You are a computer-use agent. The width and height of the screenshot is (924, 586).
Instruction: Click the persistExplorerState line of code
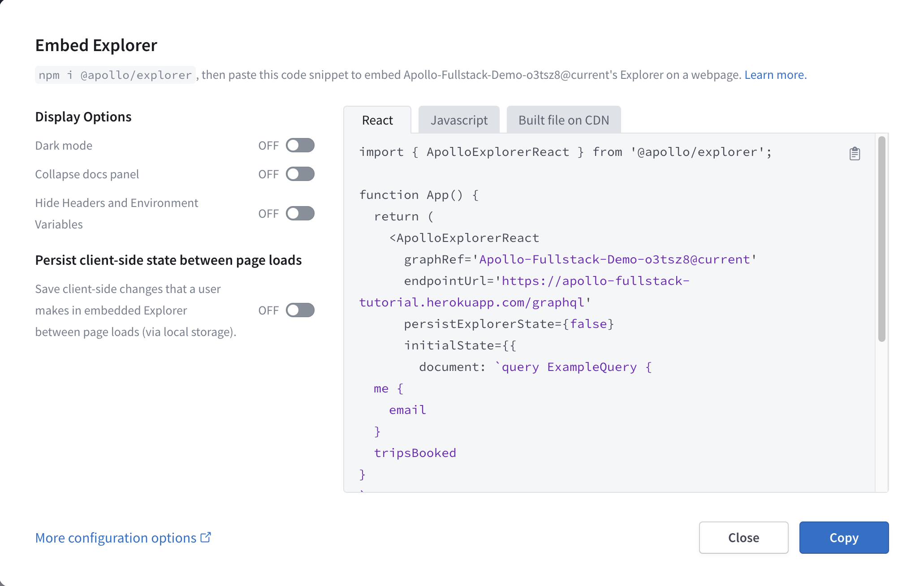509,323
